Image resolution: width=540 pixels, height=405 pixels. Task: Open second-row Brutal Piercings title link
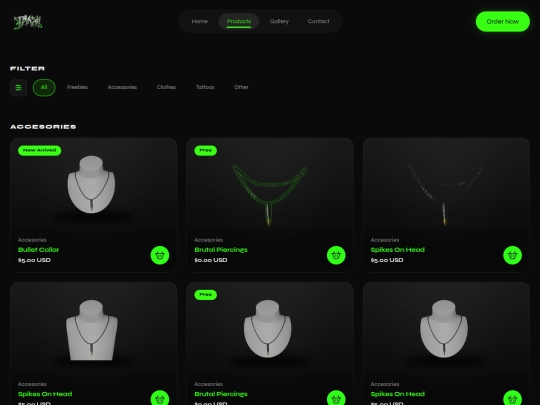coord(221,394)
